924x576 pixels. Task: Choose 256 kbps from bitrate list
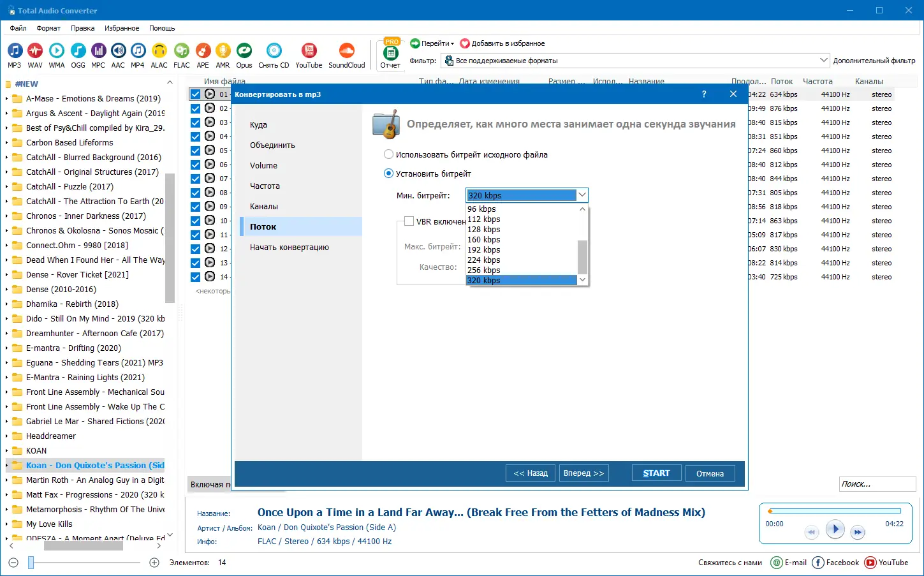tap(522, 270)
